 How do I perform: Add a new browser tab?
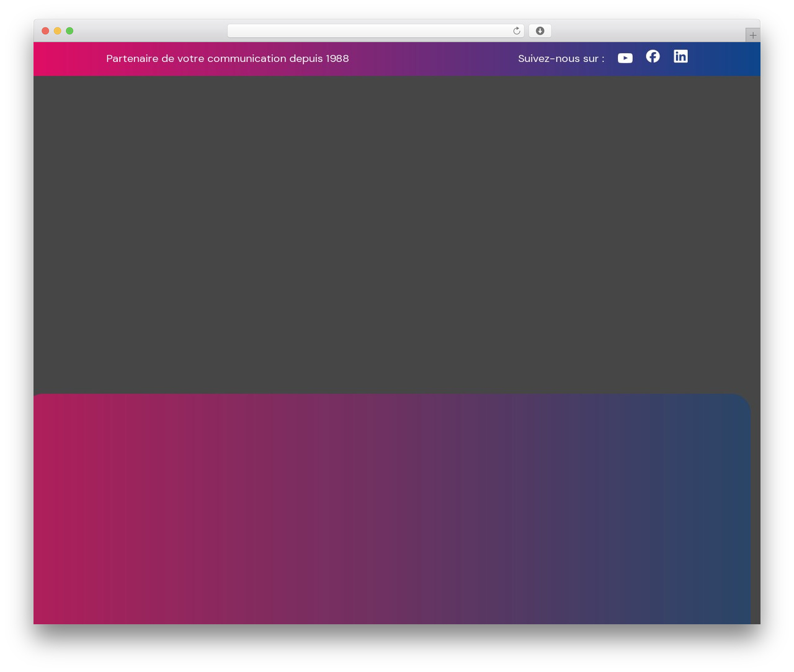752,35
